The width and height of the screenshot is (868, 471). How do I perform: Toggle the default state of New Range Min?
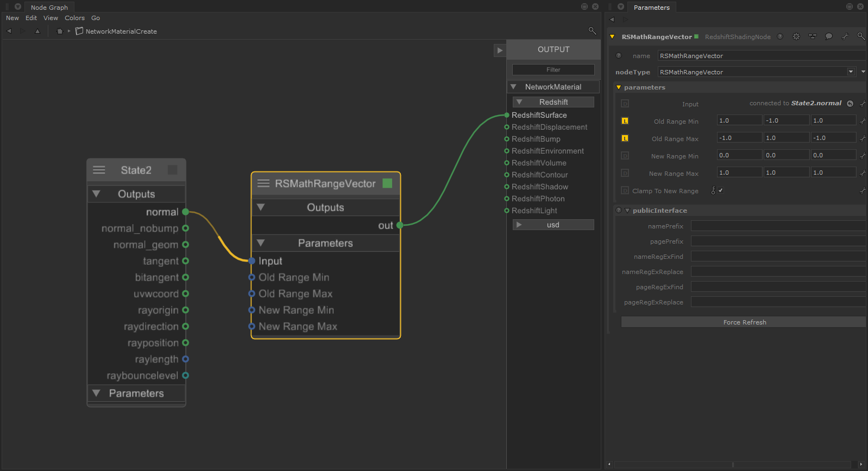pyautogui.click(x=625, y=156)
